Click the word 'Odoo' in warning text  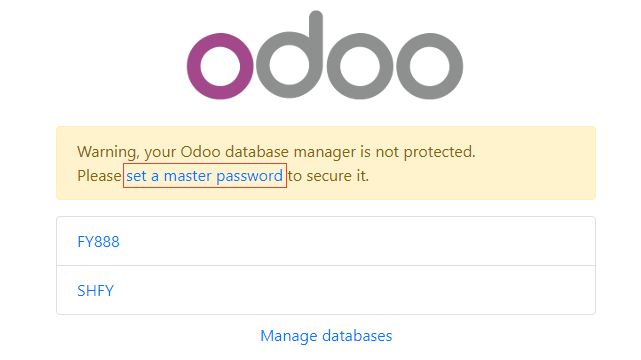tap(200, 152)
